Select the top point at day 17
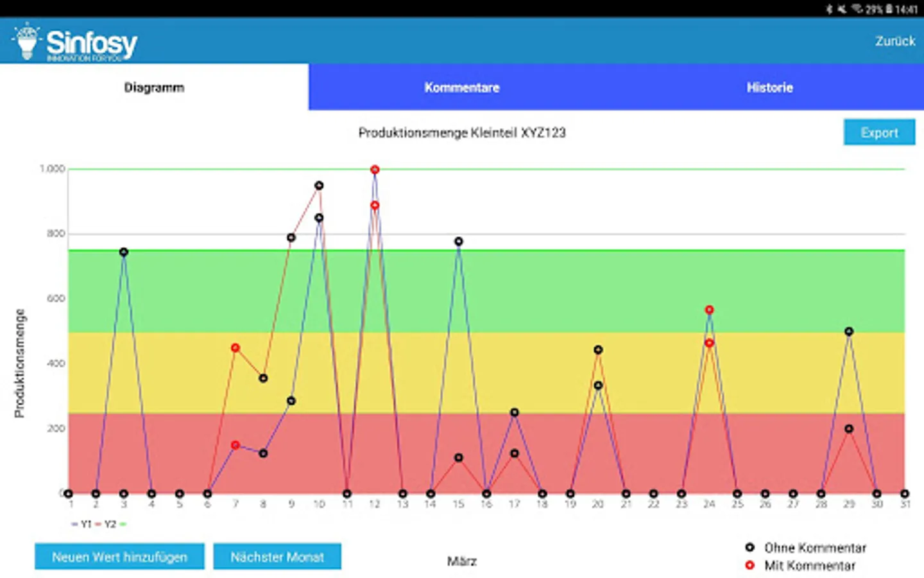Screen dimensions: 924x578 [514, 412]
